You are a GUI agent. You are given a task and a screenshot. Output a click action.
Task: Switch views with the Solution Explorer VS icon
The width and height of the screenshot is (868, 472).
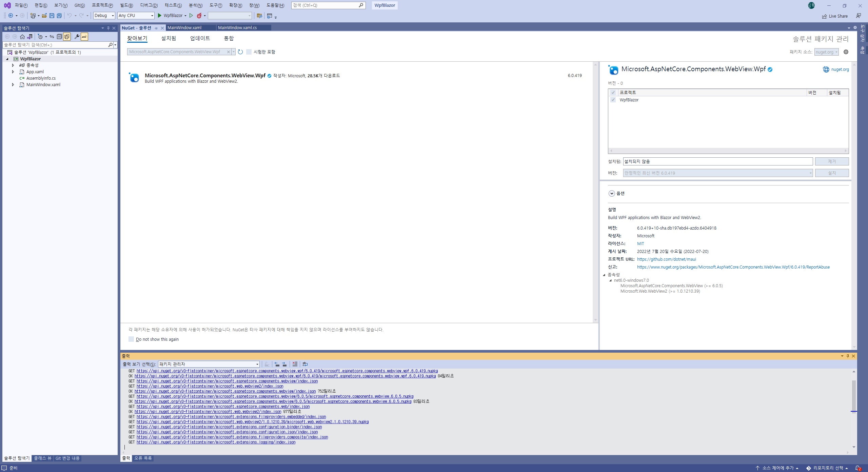tap(30, 37)
